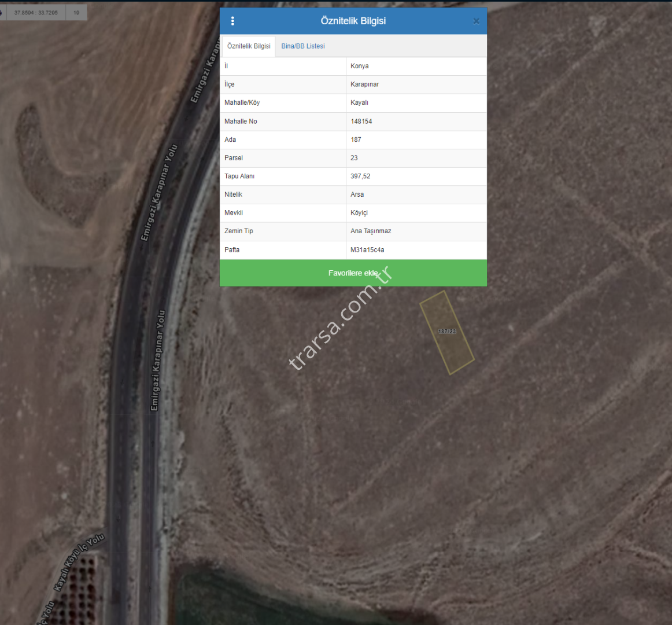Click the coordinates display 37.8594 : 33.7295

[x=36, y=13]
